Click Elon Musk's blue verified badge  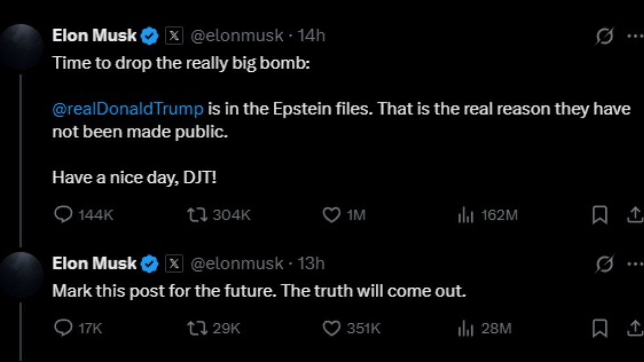[149, 34]
